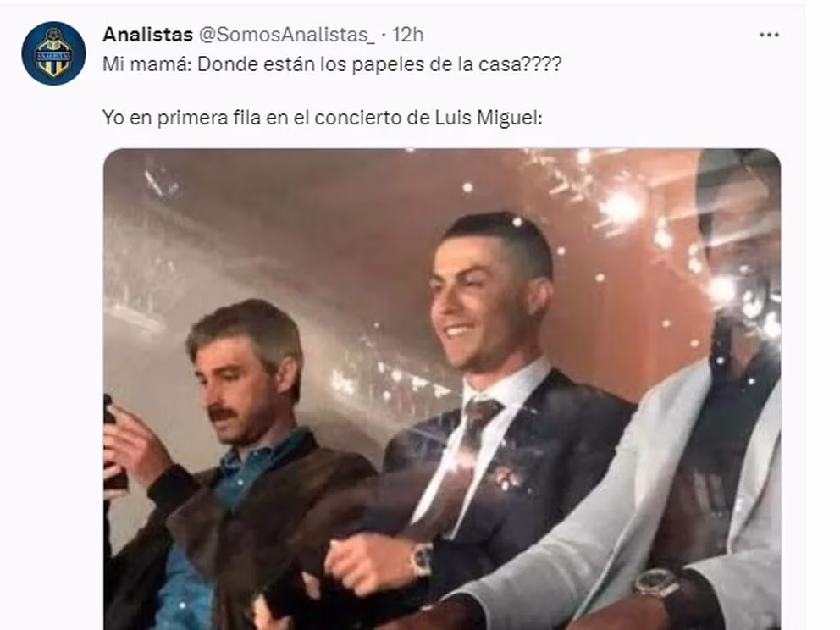Open the Analistas display name link
840x630 pixels.
(147, 35)
